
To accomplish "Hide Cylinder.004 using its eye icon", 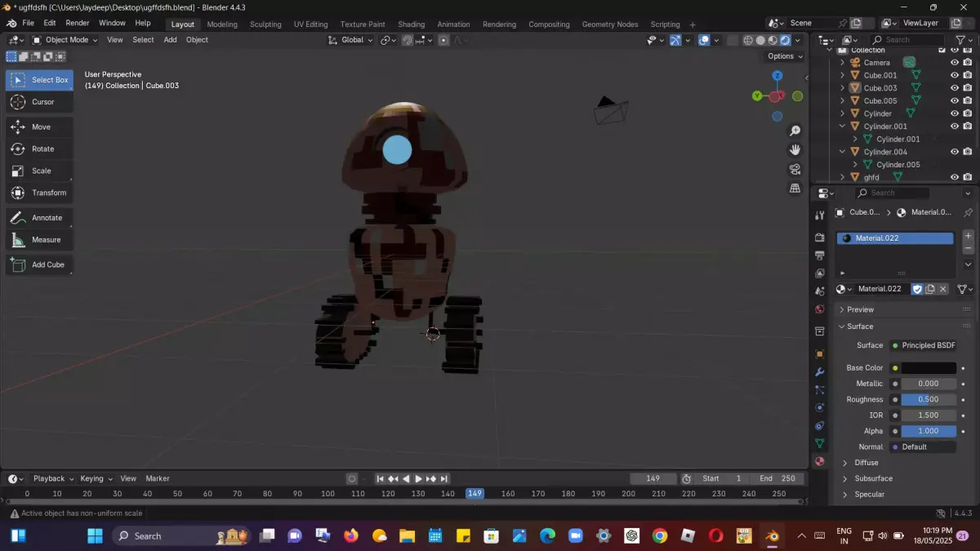I will click(x=954, y=151).
